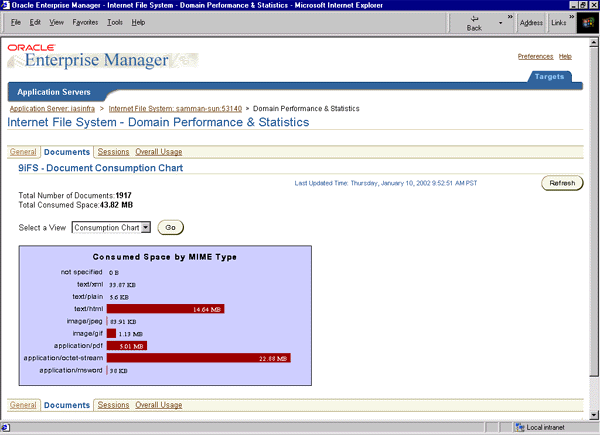Screen dimensions: 600x435
Task: Open the File menu
Action: click(16, 22)
